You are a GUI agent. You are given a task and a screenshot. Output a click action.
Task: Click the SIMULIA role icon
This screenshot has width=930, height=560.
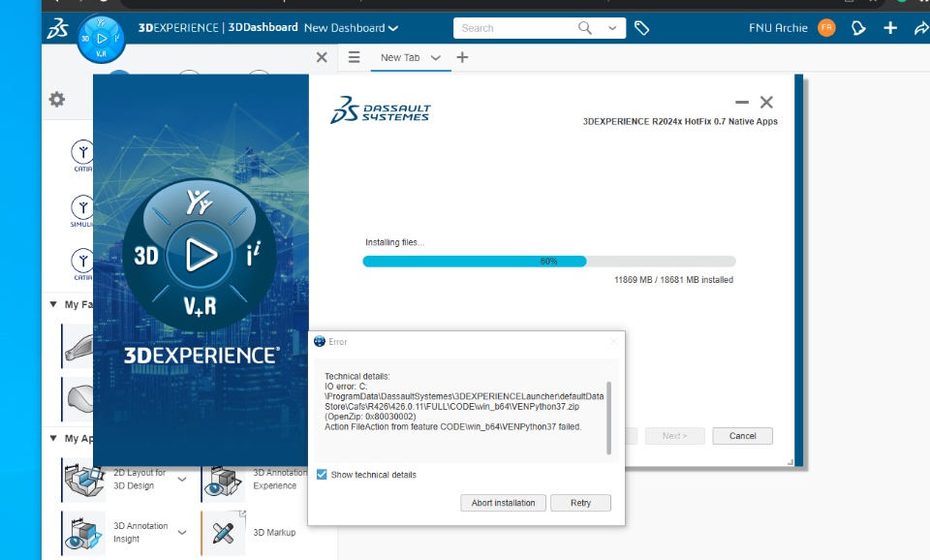click(x=82, y=208)
